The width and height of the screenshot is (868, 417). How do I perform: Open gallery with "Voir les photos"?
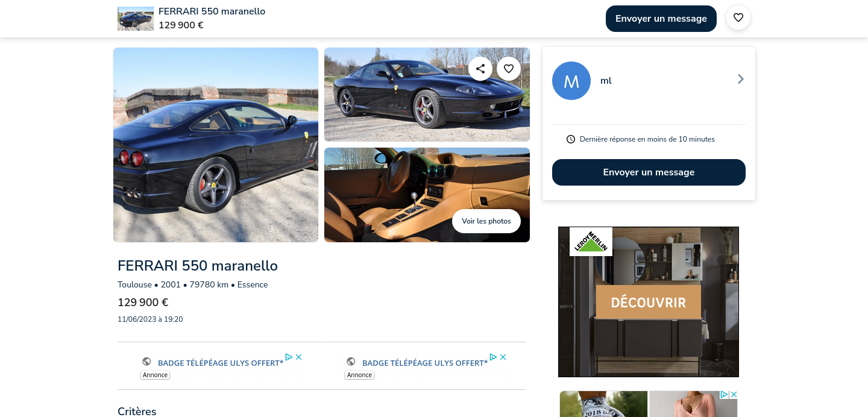pyautogui.click(x=486, y=221)
